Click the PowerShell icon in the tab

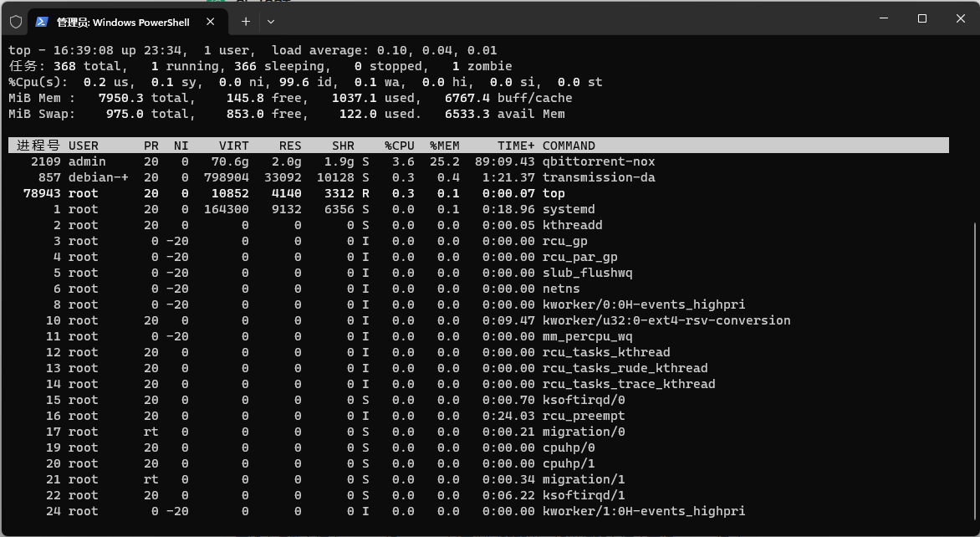(42, 22)
